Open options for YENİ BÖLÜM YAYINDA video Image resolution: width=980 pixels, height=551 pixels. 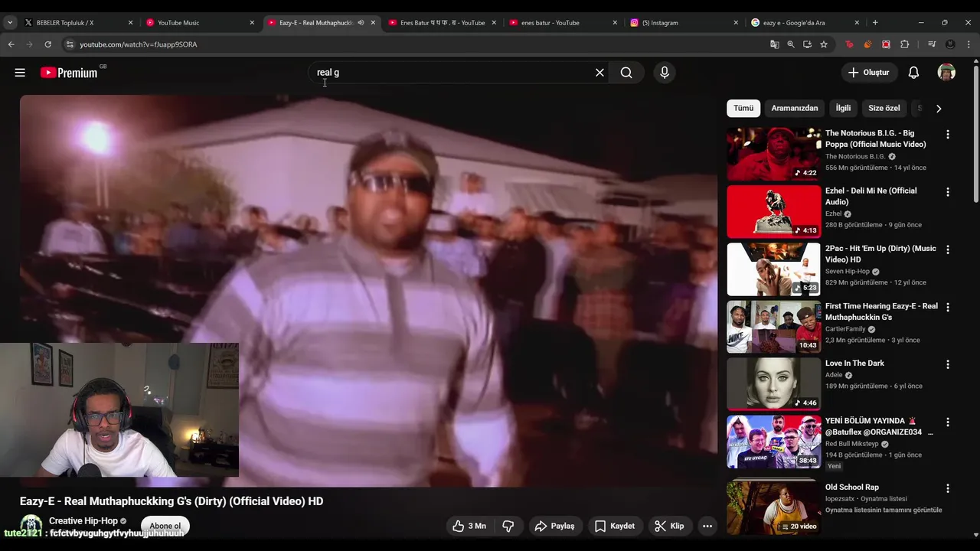click(947, 422)
